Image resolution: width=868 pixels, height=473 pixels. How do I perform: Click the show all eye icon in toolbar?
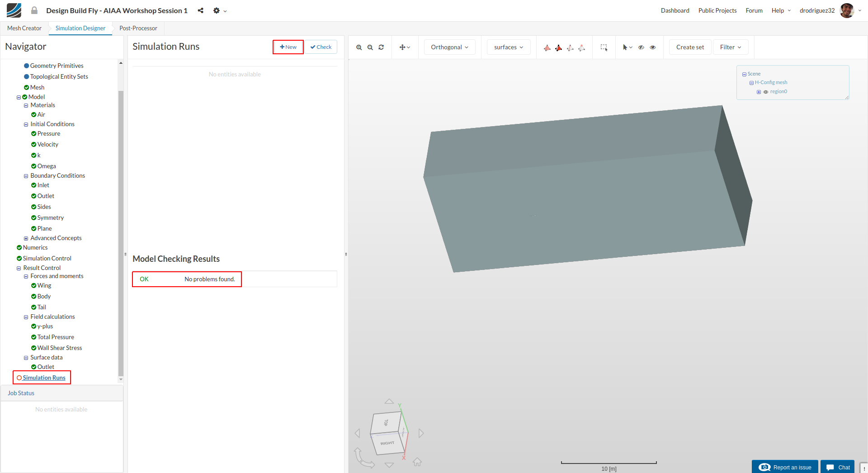click(x=653, y=47)
